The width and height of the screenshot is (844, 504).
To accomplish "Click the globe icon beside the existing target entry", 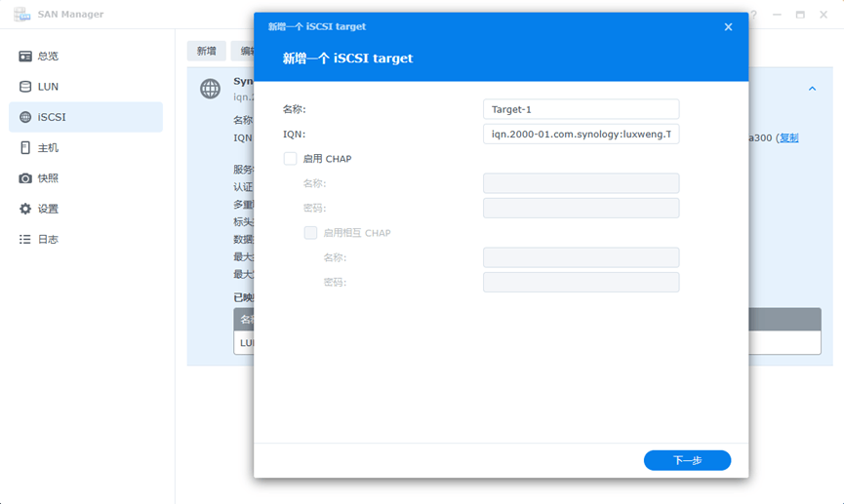I will click(x=211, y=89).
